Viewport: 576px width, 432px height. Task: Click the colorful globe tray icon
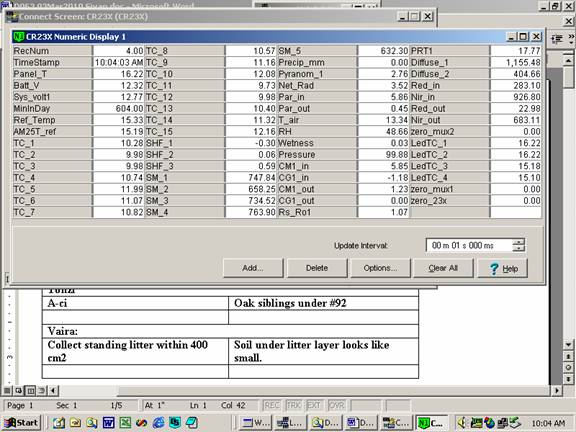489,423
